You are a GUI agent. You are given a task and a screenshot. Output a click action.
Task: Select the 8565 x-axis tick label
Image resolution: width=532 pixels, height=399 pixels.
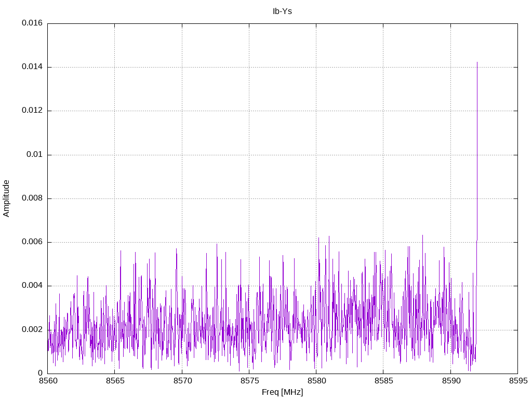click(x=115, y=381)
